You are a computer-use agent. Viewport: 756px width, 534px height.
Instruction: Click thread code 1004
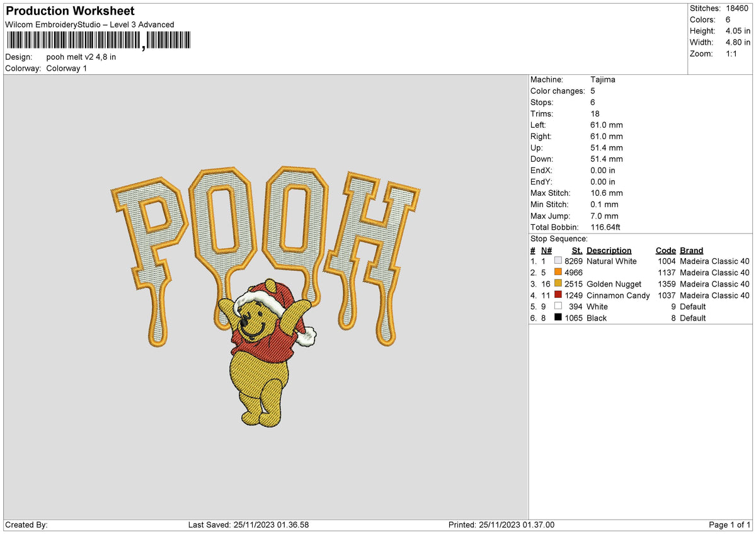tap(667, 261)
